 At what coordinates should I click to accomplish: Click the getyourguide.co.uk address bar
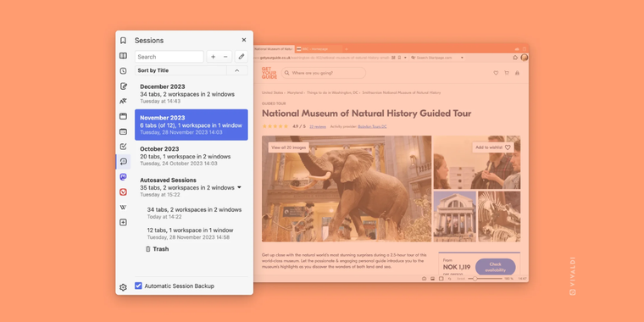pyautogui.click(x=322, y=58)
